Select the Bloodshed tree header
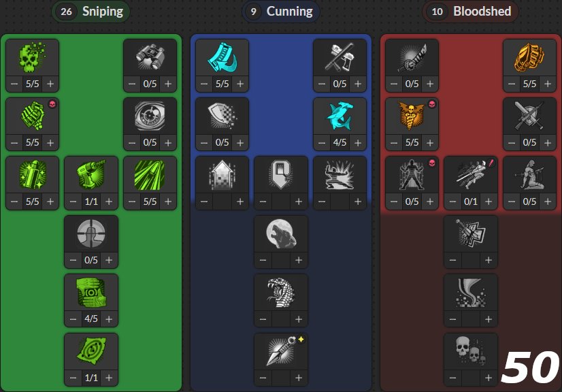The width and height of the screenshot is (562, 392). (x=470, y=12)
